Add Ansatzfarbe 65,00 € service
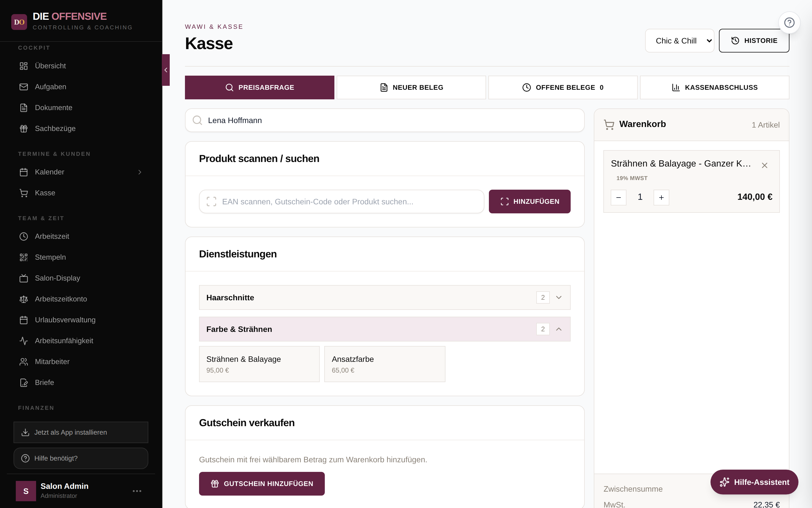The width and height of the screenshot is (812, 508). pos(385,364)
